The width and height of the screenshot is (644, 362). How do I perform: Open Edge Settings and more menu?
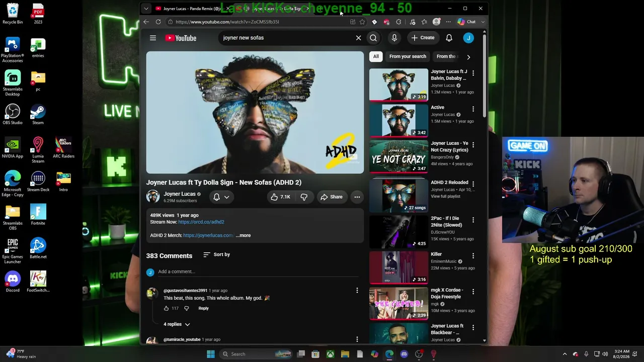(x=448, y=22)
